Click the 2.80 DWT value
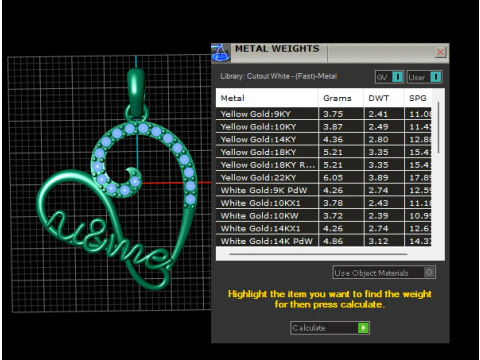This screenshot has width=480, height=360. (378, 140)
